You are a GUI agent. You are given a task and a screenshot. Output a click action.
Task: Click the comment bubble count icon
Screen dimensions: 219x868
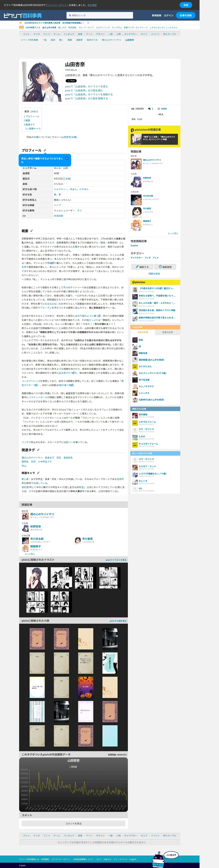[x=149, y=109]
